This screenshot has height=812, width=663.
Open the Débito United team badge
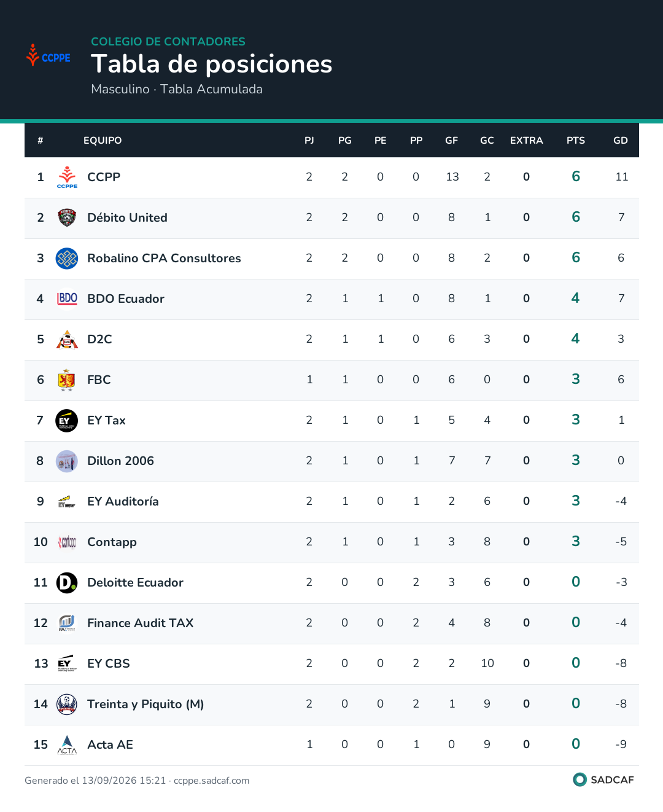tap(67, 217)
